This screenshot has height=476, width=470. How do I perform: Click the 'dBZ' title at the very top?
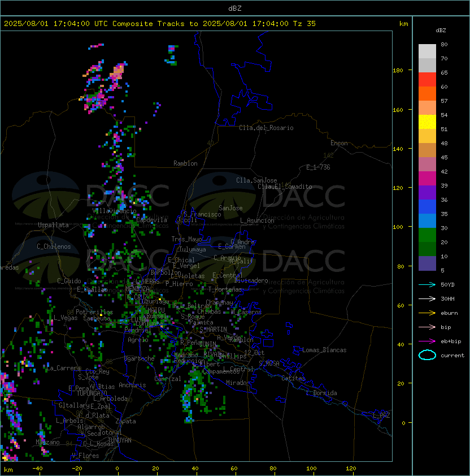click(235, 8)
